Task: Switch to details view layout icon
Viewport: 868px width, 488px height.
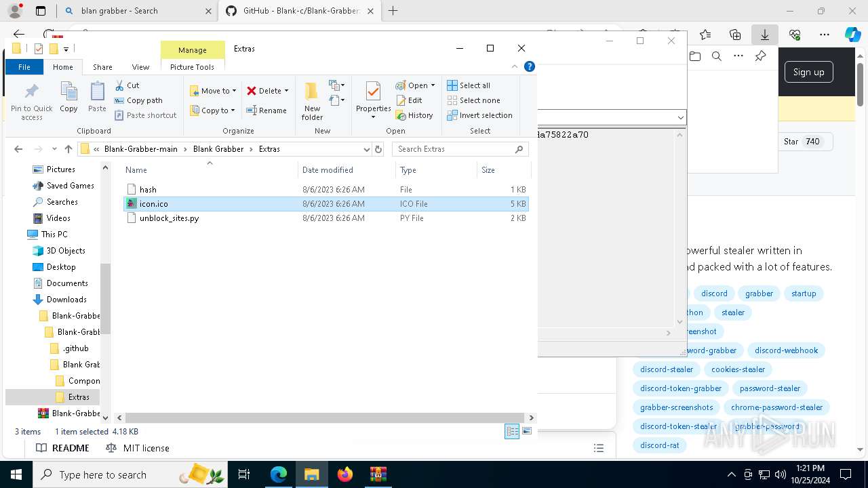Action: [x=512, y=432]
